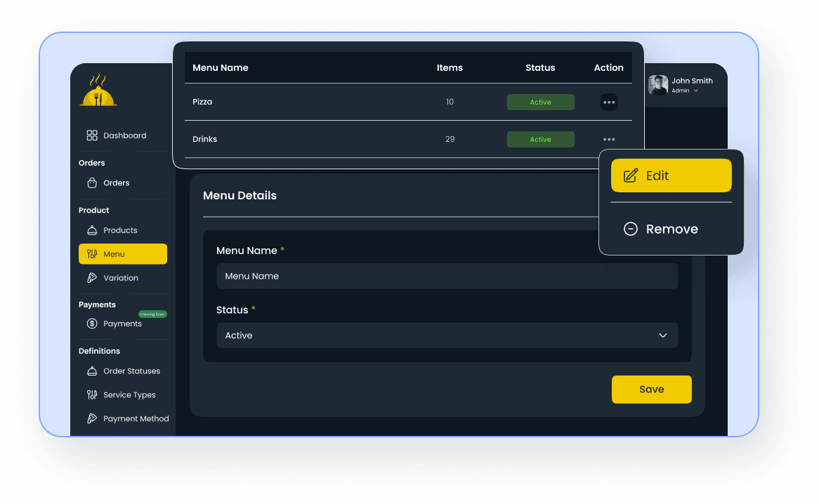819x504 pixels.
Task: Click the Order Statuses cloche icon
Action: tap(92, 371)
